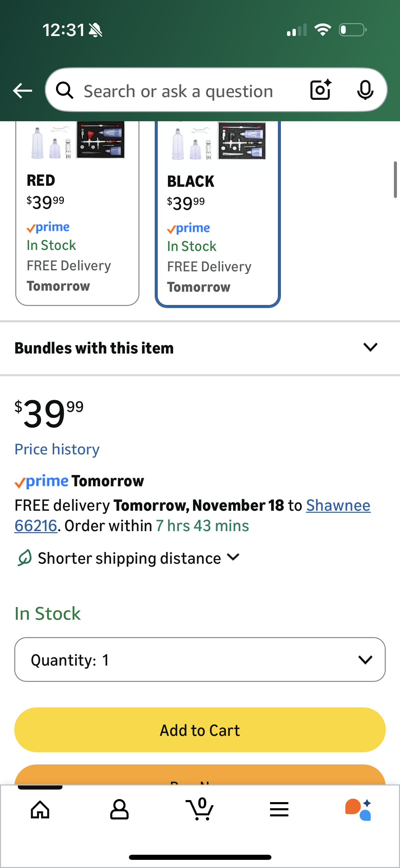Open the shopping cart icon
Viewport: 400px width, 868px height.
pos(199,809)
